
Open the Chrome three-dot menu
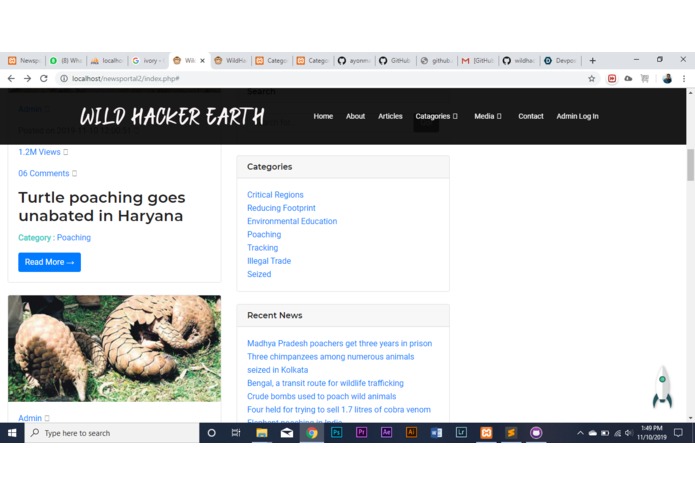tap(684, 78)
